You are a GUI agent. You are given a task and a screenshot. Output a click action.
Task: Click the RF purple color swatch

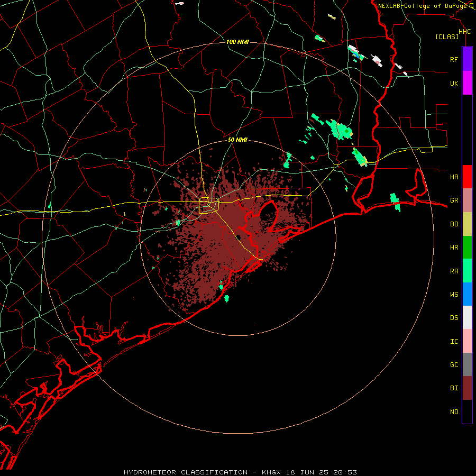(467, 59)
